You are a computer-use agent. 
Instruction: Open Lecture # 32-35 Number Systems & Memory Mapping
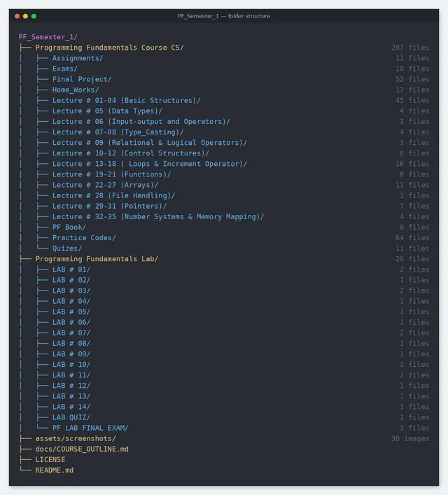(158, 216)
